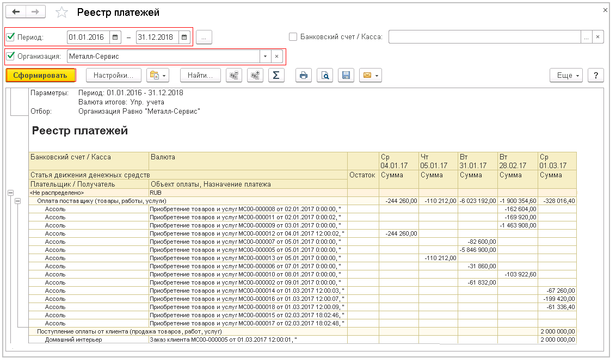Click the back navigation arrow
The image size is (616, 364).
click(16, 12)
